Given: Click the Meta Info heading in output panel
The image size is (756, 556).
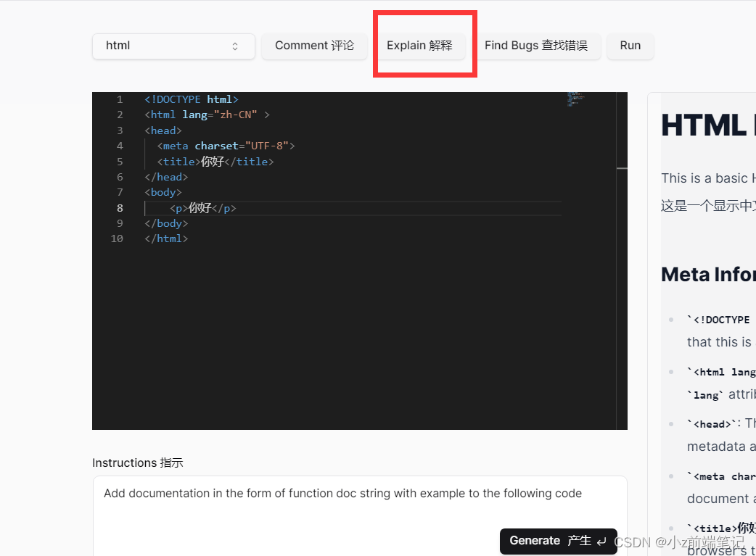Looking at the screenshot, I should (708, 275).
